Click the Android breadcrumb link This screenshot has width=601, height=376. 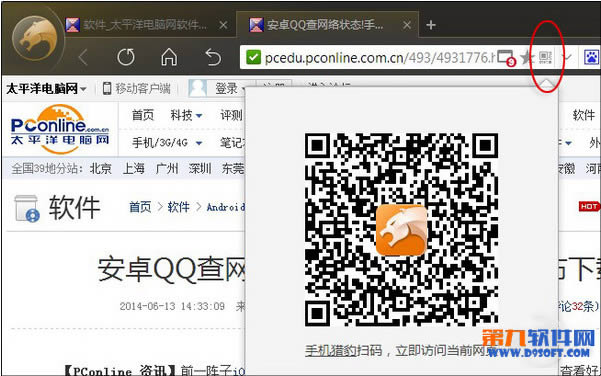[225, 207]
